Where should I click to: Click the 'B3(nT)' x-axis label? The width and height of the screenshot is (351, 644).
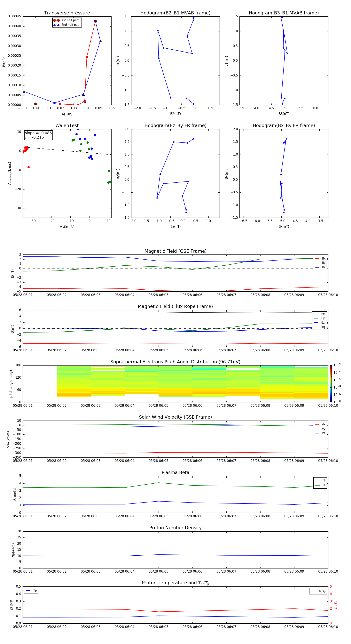point(284,114)
